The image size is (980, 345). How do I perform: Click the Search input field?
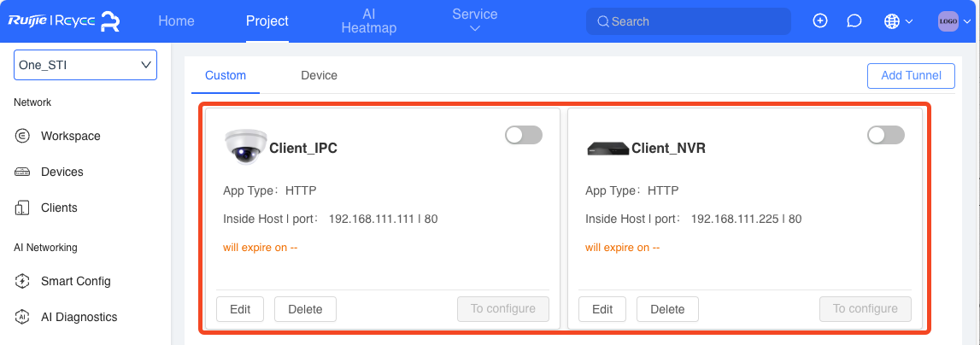point(689,21)
